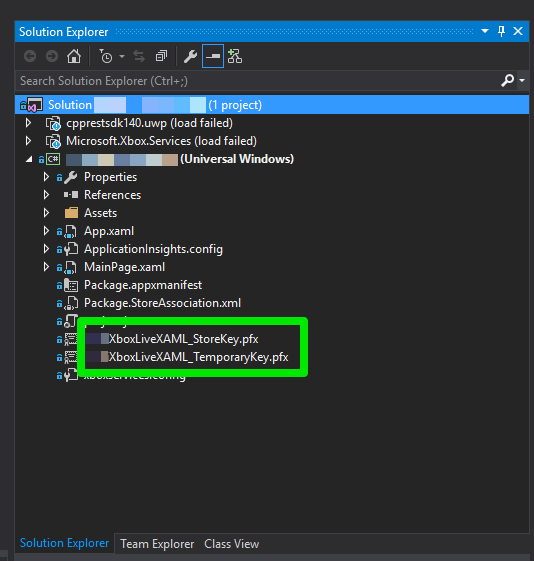
Task: Toggle the Preview Selected Items button
Action: tap(213, 56)
